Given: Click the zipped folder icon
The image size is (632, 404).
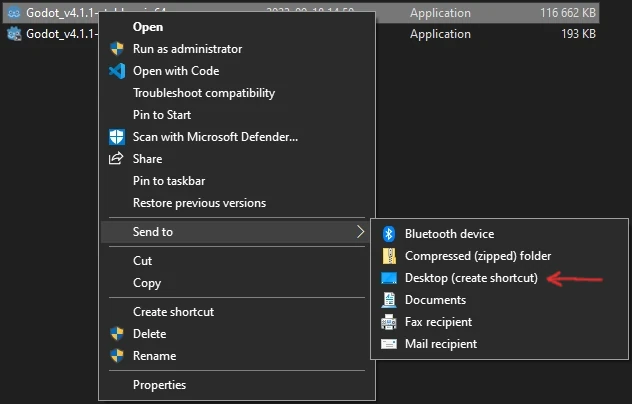Looking at the screenshot, I should pos(389,256).
